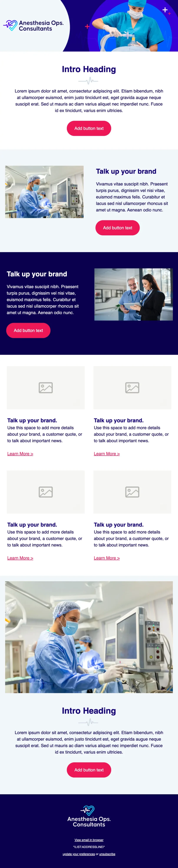This screenshot has width=178, height=868.
Task: Click the bottom-right image placeholder icon
Action: 132,492
